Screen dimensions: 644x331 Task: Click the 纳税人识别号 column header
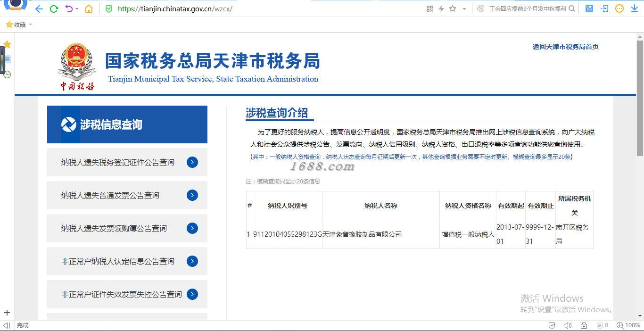point(288,206)
